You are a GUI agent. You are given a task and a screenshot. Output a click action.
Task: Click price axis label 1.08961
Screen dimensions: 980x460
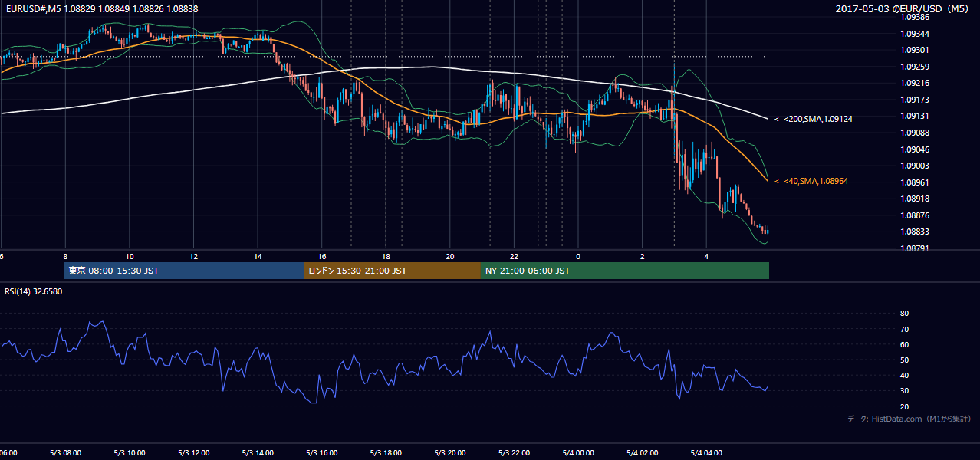[x=915, y=182]
